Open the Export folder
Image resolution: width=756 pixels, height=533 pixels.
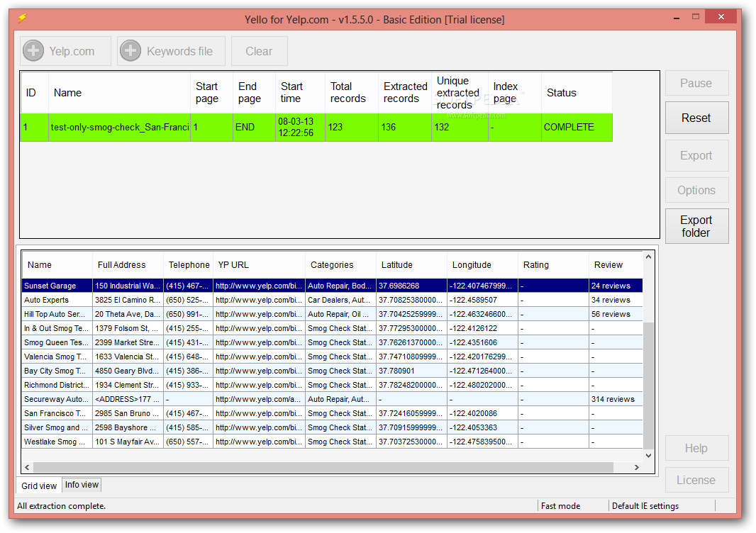click(696, 226)
